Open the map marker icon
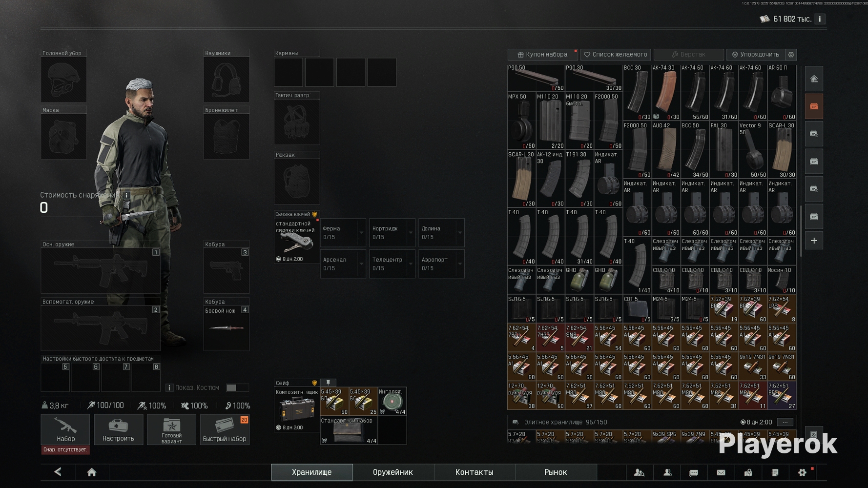 [x=748, y=472]
